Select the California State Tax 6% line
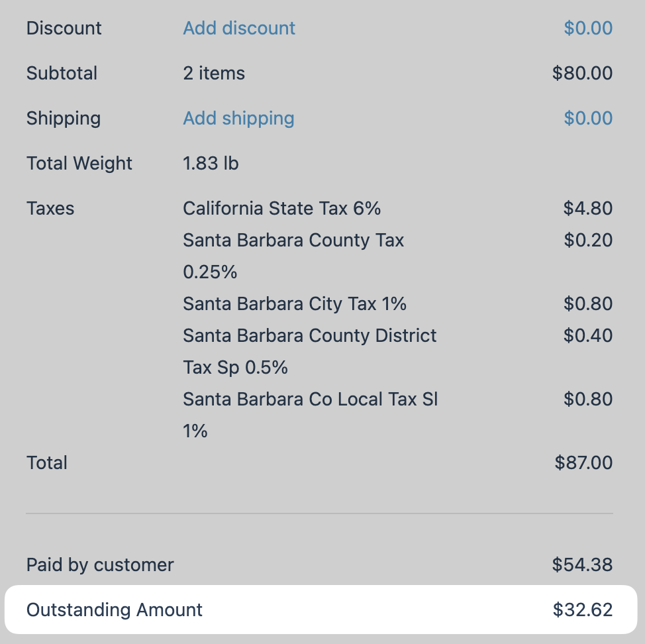Screen dimensions: 645x644 (282, 208)
